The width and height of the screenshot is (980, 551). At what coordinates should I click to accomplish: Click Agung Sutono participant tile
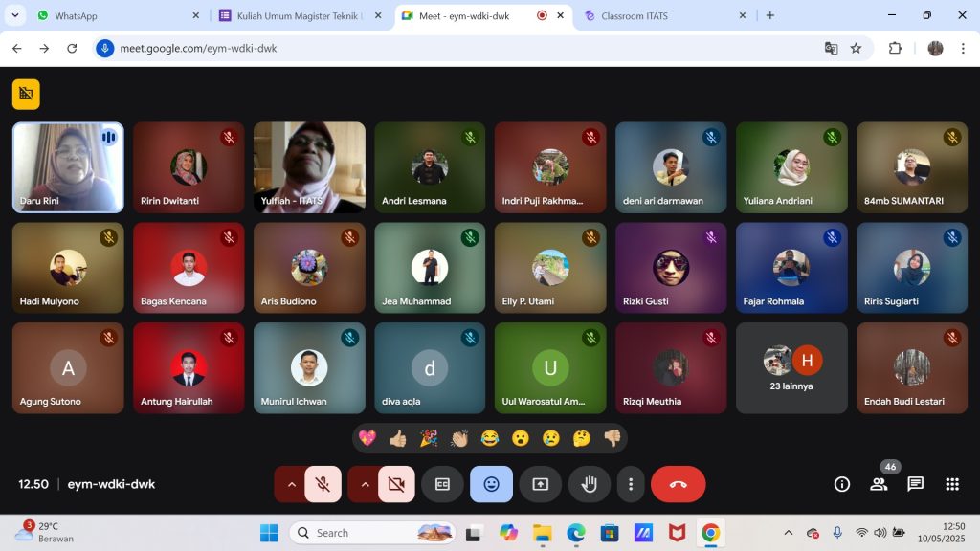pyautogui.click(x=68, y=368)
